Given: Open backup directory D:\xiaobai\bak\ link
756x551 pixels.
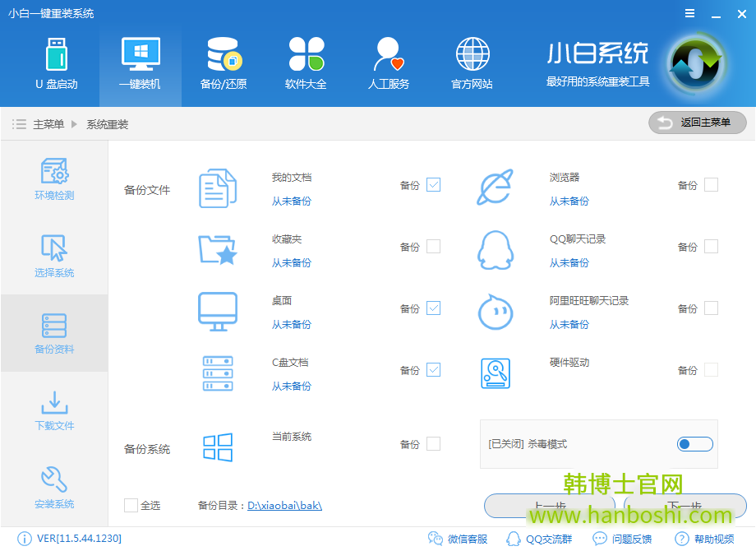Looking at the screenshot, I should click(x=284, y=505).
